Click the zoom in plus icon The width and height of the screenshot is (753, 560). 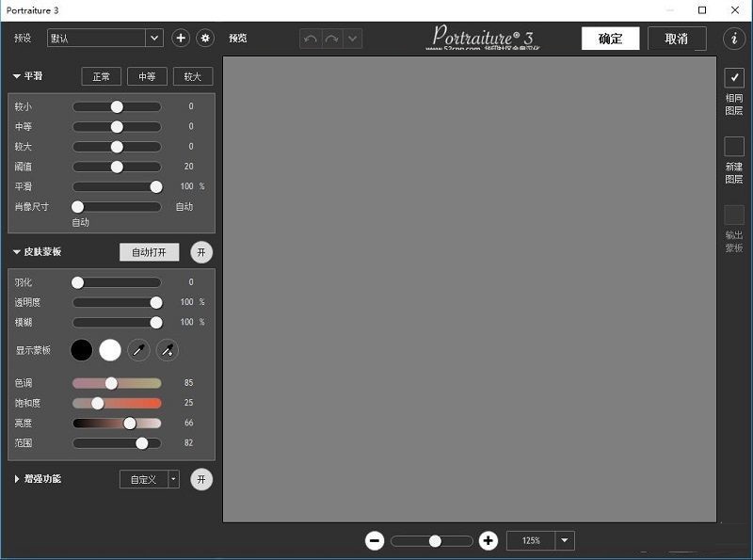click(488, 540)
